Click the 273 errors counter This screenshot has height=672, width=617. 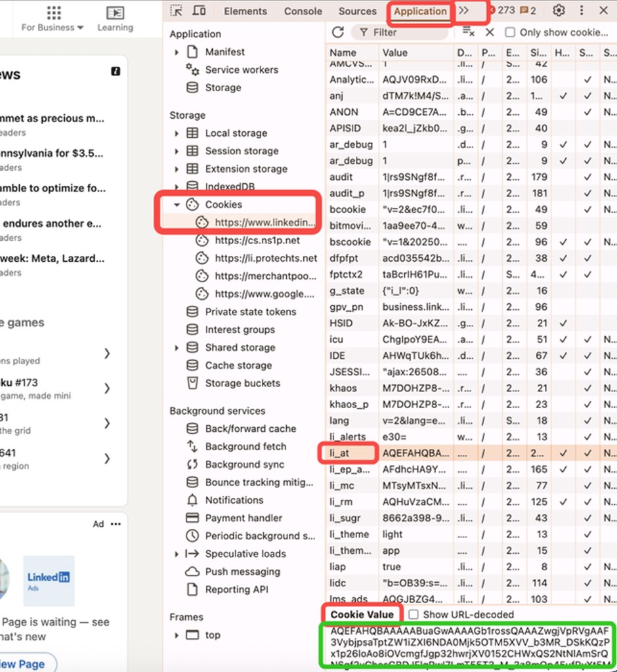click(x=502, y=10)
